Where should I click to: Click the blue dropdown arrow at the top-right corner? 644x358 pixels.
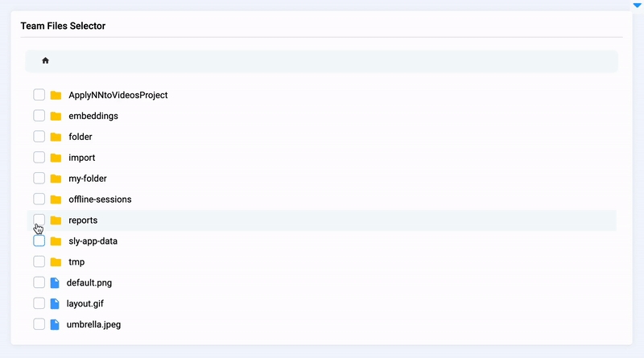pos(637,6)
